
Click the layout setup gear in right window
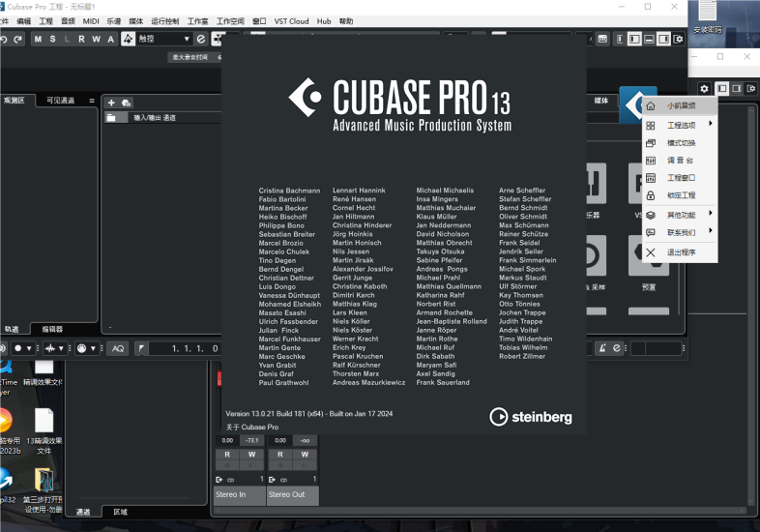tap(751, 89)
